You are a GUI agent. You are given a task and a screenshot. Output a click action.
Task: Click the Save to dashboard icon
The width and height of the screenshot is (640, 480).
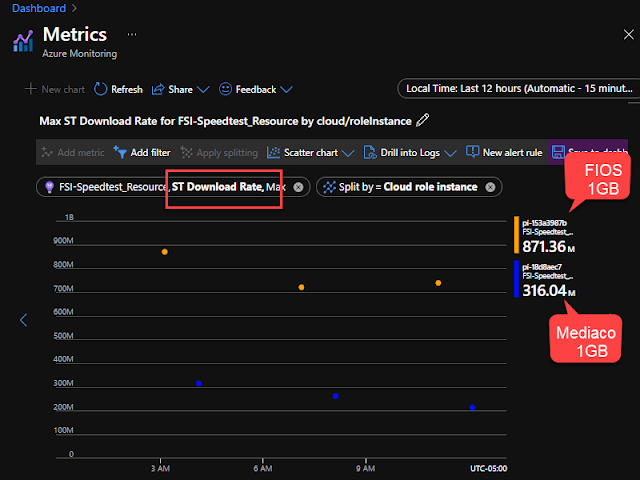coord(558,153)
